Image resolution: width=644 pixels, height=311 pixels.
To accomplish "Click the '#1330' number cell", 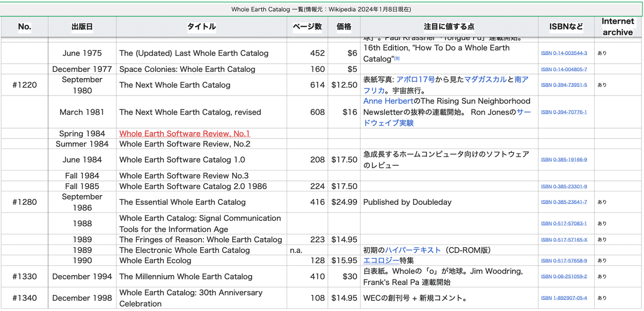I will click(25, 277).
